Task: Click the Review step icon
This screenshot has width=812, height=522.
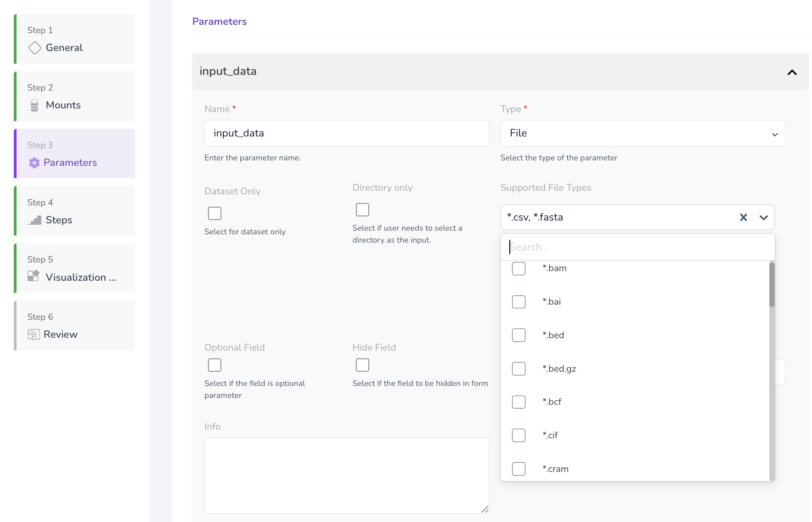Action: 34,335
